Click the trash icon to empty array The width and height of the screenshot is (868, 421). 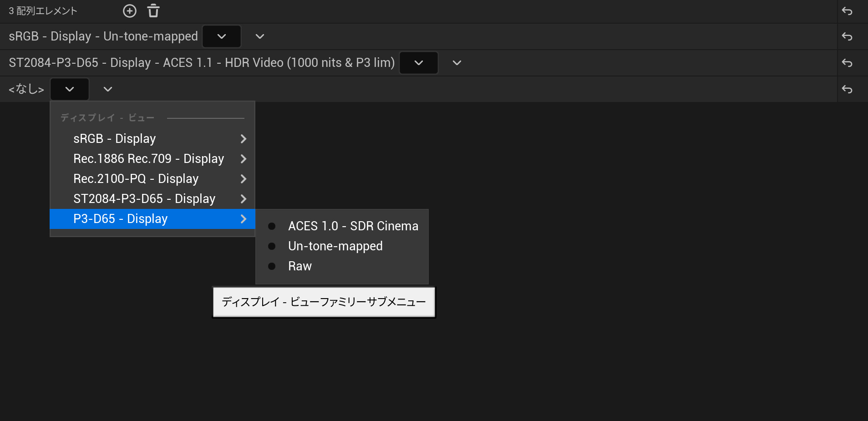coord(153,11)
